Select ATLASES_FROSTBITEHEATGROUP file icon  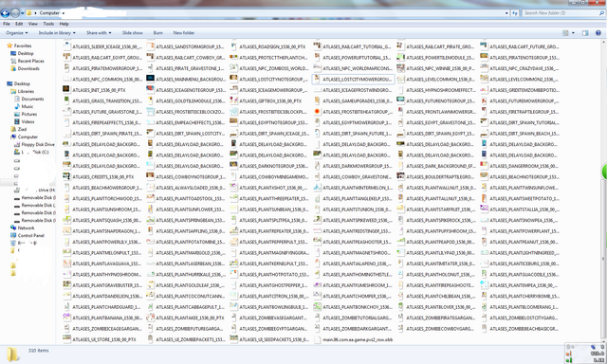coord(317,112)
